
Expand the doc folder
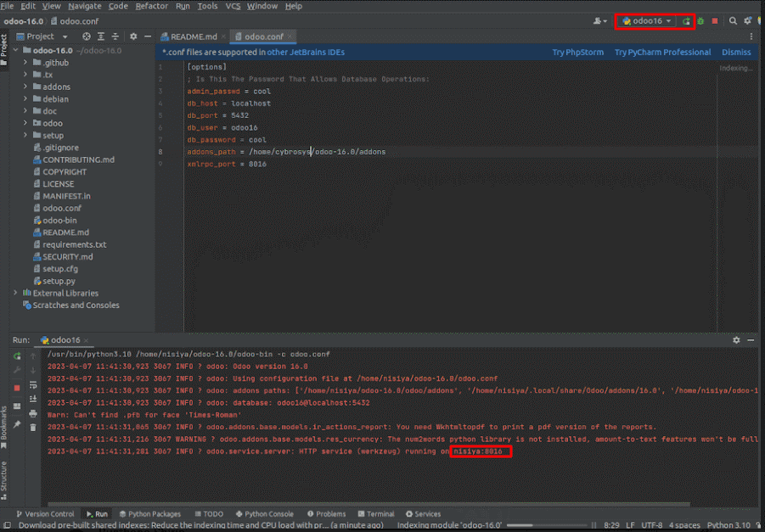[x=25, y=111]
